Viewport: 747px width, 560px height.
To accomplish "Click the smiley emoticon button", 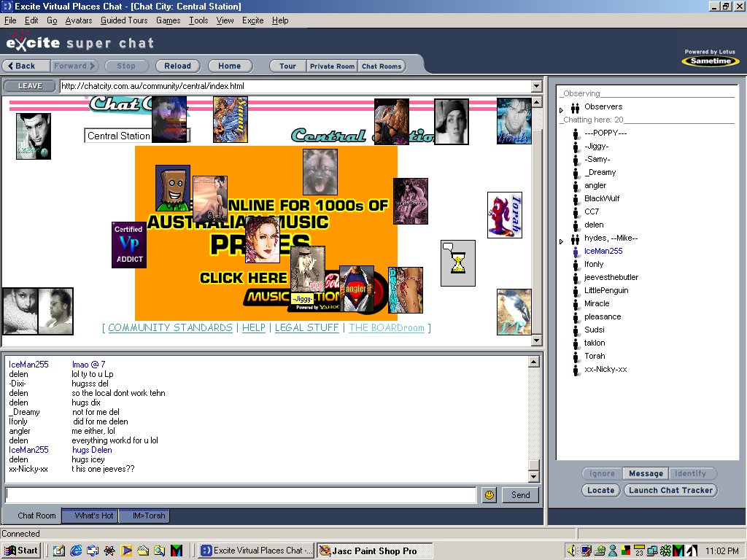I will coord(489,495).
